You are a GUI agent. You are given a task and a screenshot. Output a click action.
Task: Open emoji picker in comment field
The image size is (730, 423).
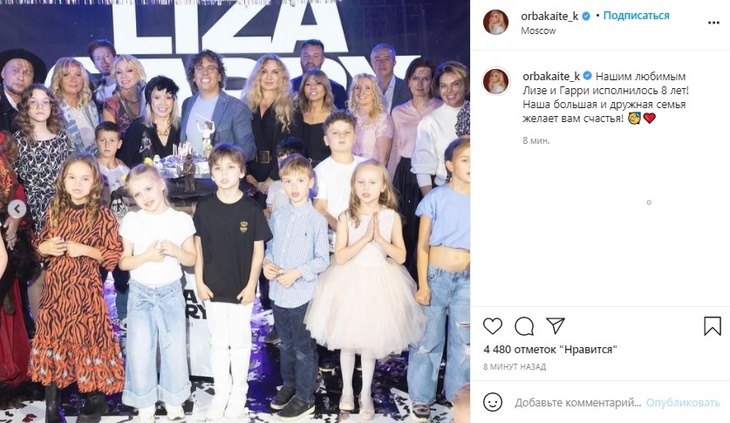pyautogui.click(x=493, y=402)
